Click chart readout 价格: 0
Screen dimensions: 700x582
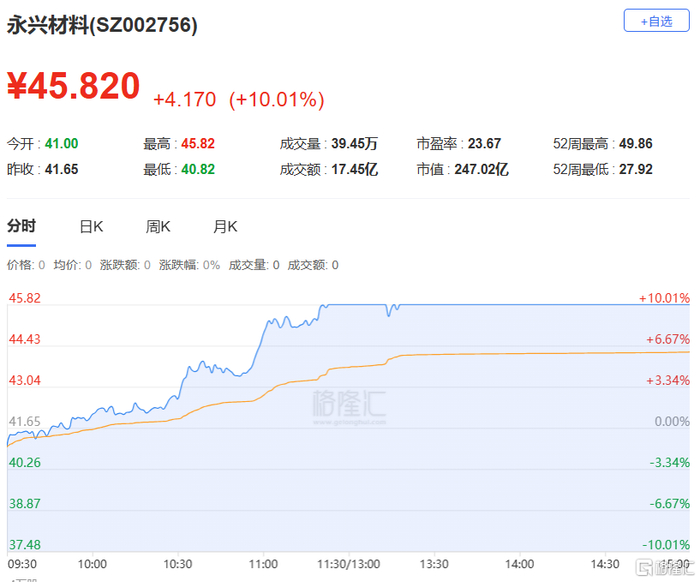point(26,265)
